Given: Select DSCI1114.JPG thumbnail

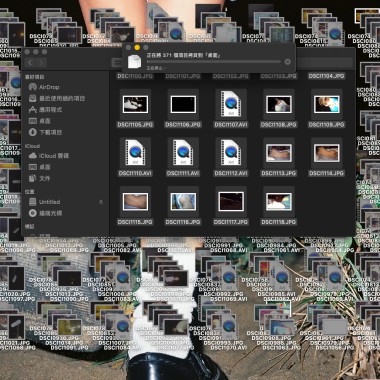Looking at the screenshot, I should 327,153.
